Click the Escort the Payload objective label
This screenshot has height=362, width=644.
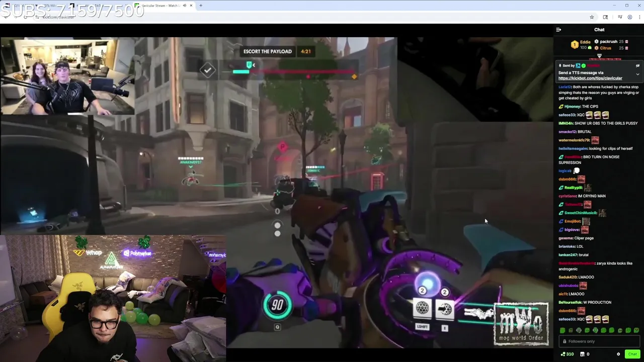[x=267, y=51]
